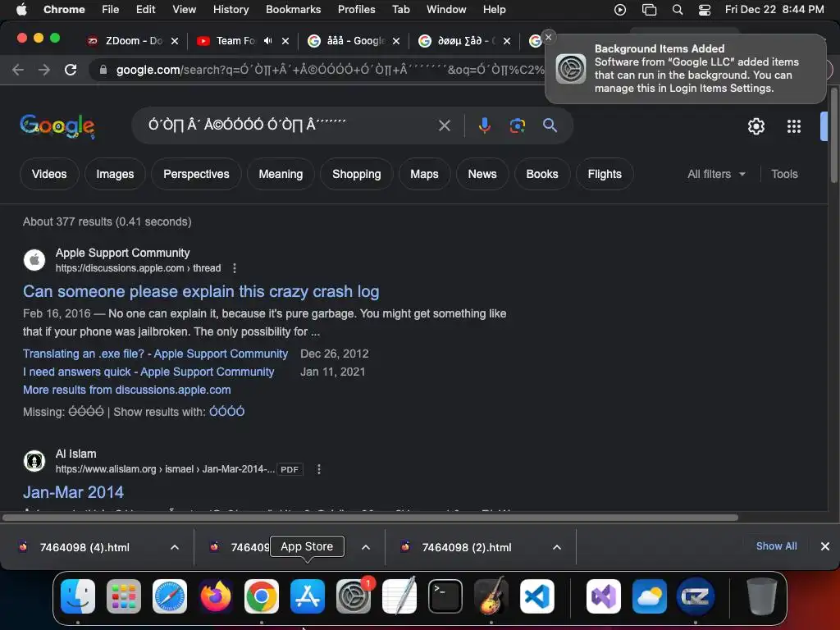Expand options for 7464098 (2).html download
This screenshot has height=630, width=840.
coord(557,547)
